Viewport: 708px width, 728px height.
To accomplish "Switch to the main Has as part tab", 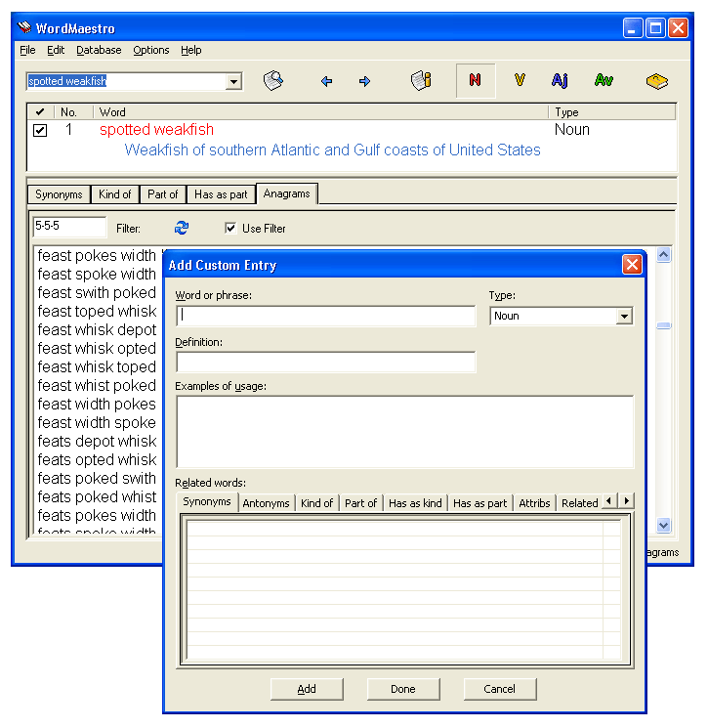I will 221,194.
